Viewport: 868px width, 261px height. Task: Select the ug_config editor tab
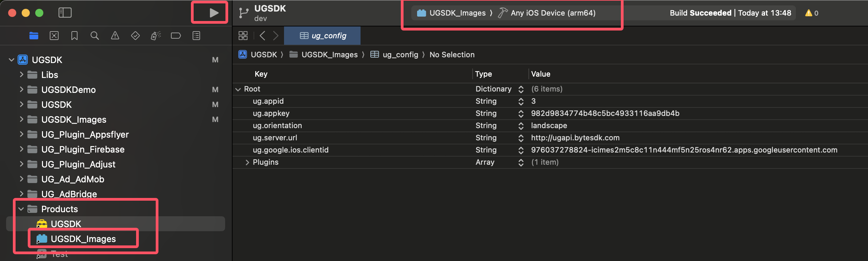(323, 36)
